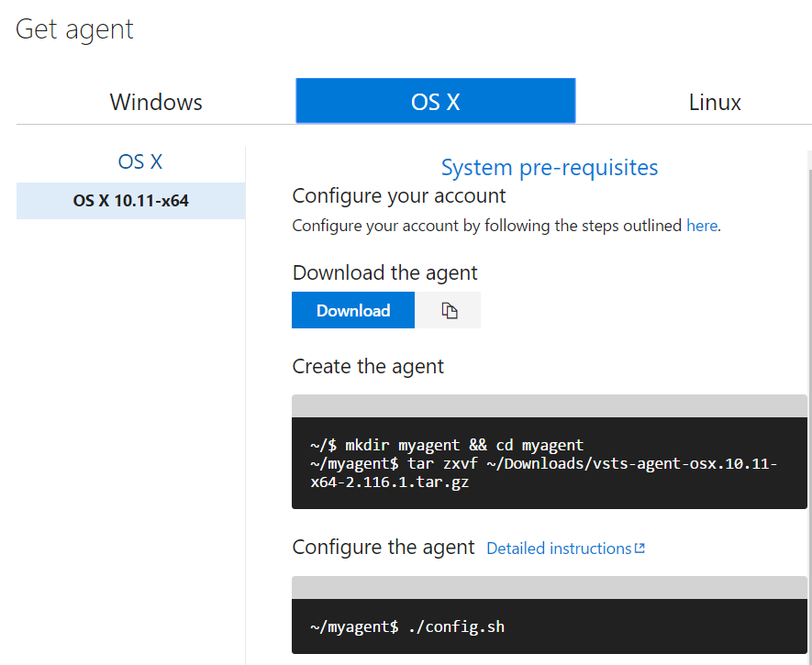The height and width of the screenshot is (665, 812).
Task: Click the Create the agent heading
Action: [x=368, y=366]
